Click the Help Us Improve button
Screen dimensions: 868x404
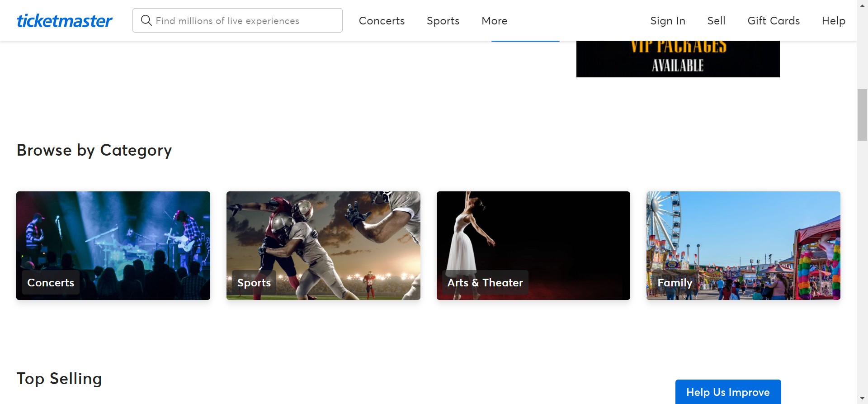coord(727,392)
